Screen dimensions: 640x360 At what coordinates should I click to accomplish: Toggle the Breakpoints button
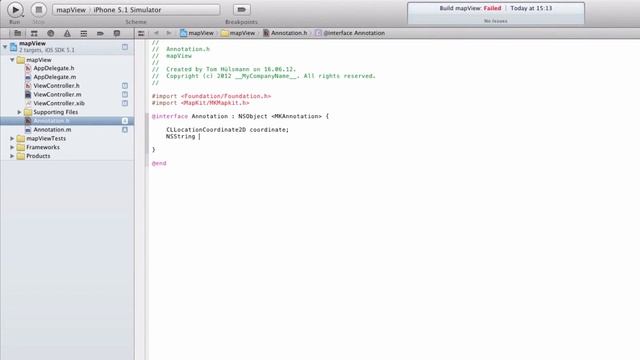[x=242, y=9]
